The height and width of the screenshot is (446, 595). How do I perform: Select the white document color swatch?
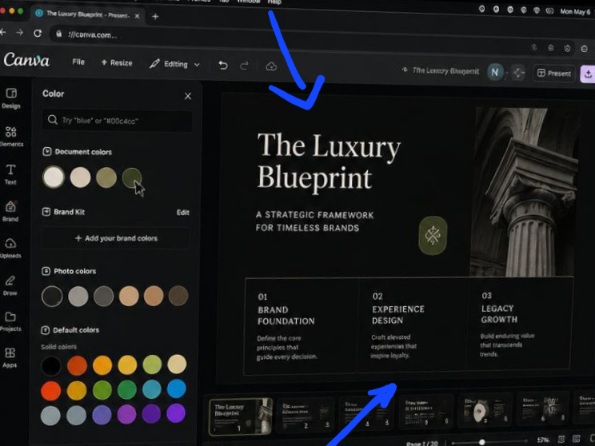coord(54,177)
